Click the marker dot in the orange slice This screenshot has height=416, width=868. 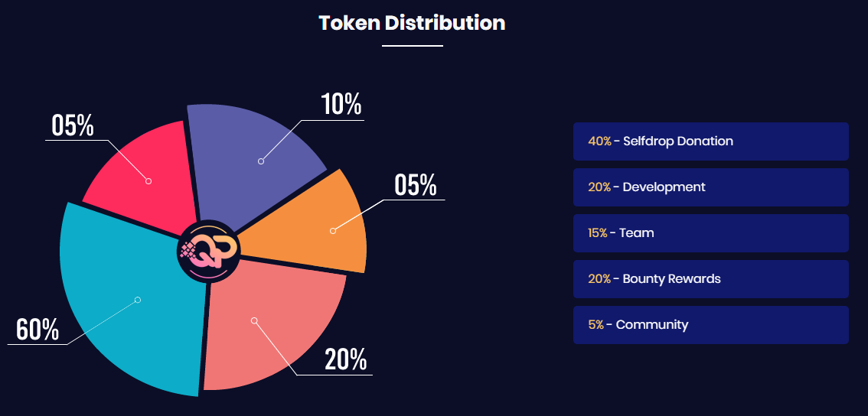(x=333, y=231)
